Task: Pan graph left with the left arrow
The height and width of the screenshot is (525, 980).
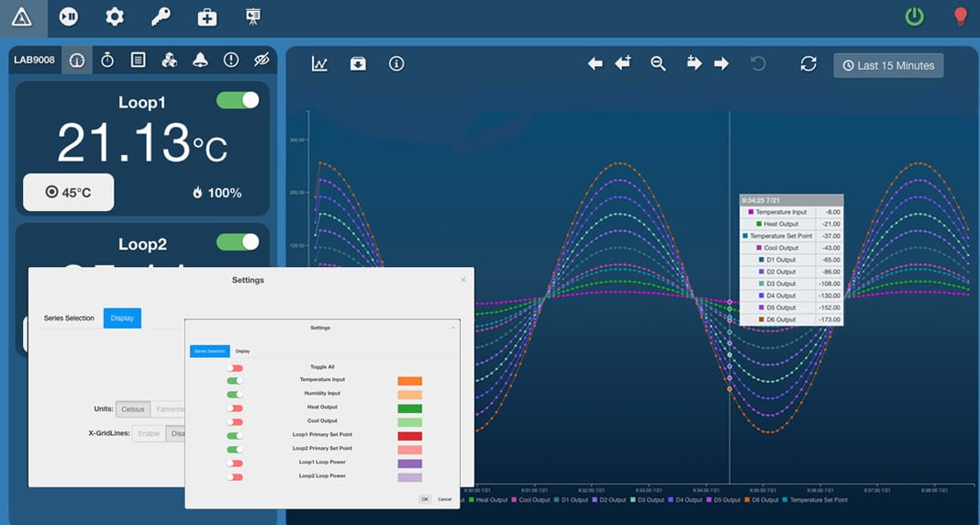Action: [595, 63]
